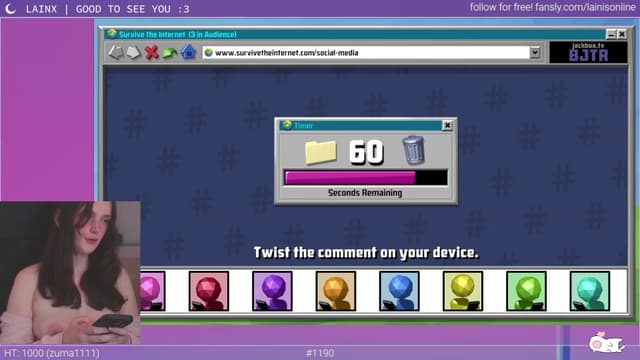Click the yellow folder icon in Timer
640x360 pixels.
[321, 152]
